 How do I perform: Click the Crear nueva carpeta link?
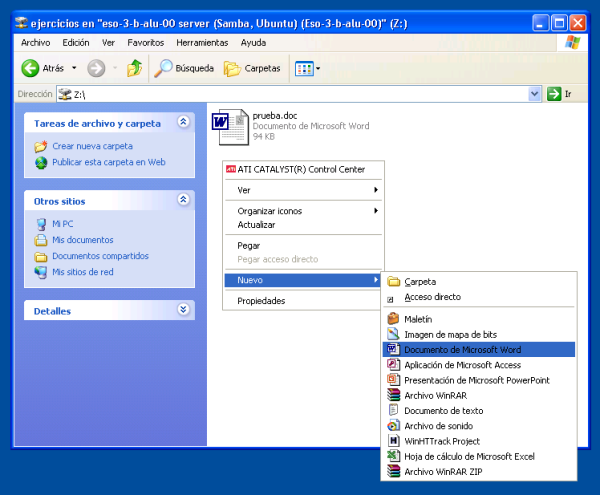tap(92, 146)
